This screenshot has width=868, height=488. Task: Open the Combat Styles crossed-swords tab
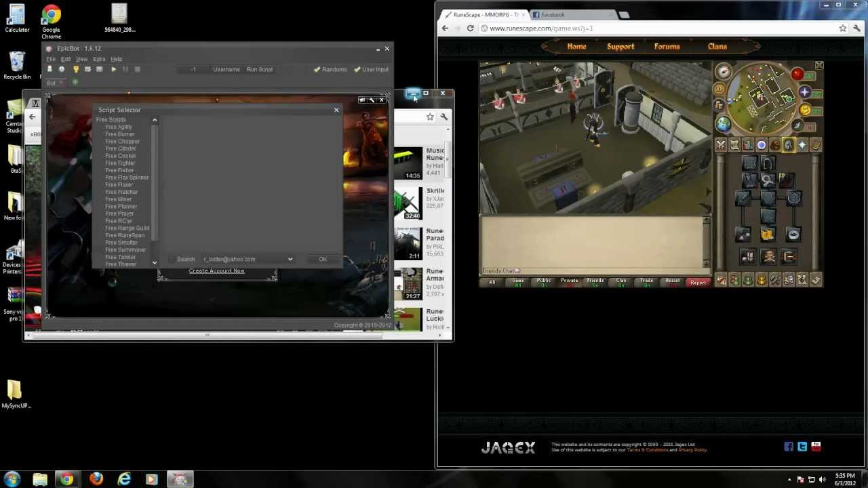point(721,145)
